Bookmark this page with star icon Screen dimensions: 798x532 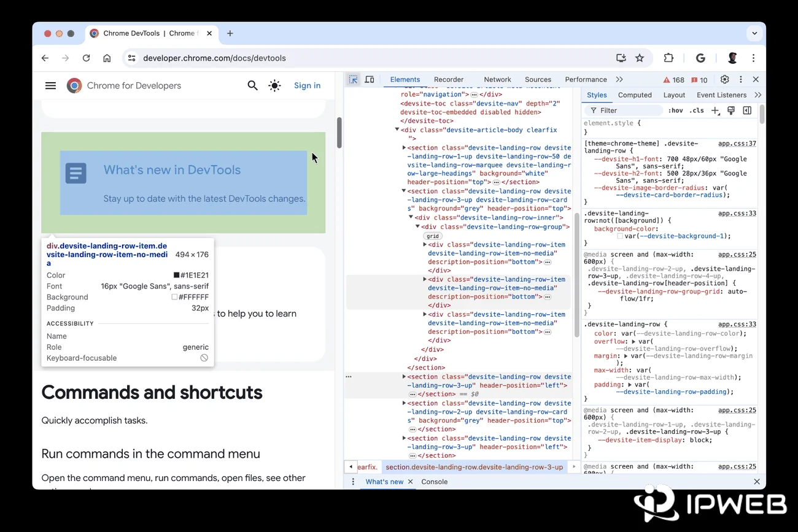coord(640,58)
